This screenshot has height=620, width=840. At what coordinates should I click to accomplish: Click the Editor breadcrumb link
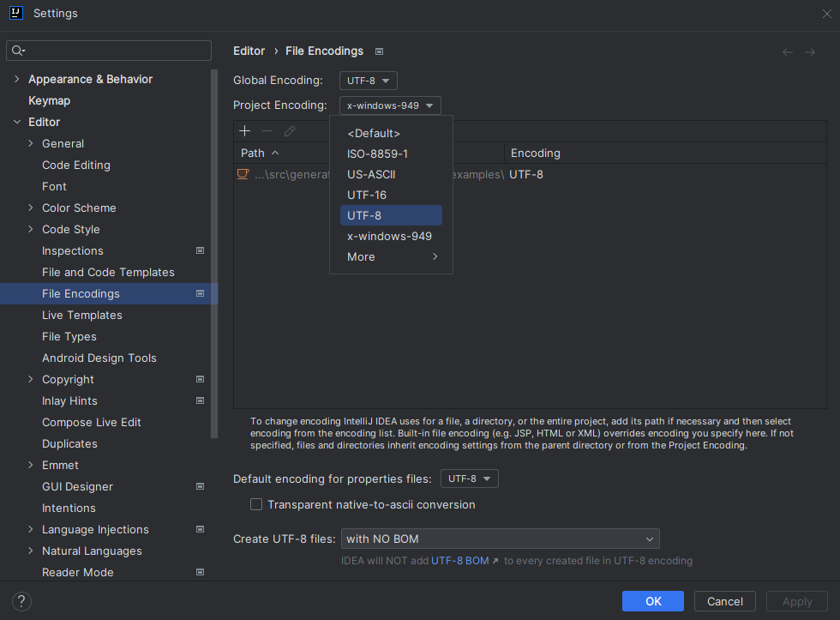pyautogui.click(x=249, y=51)
